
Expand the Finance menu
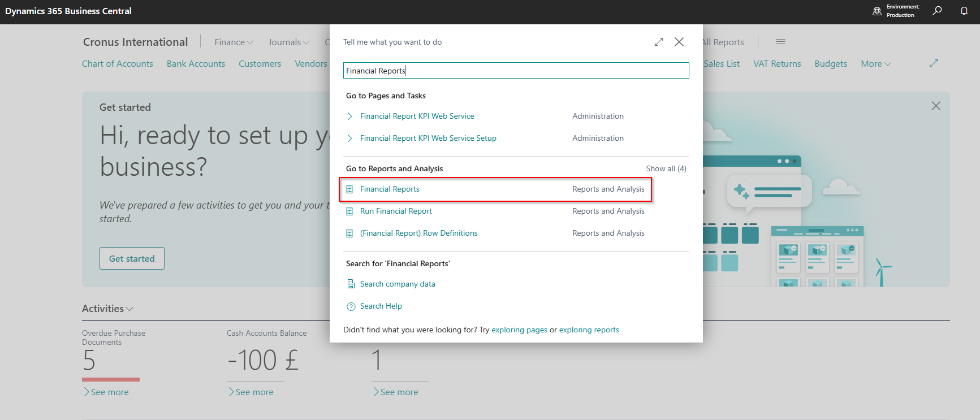pos(234,42)
